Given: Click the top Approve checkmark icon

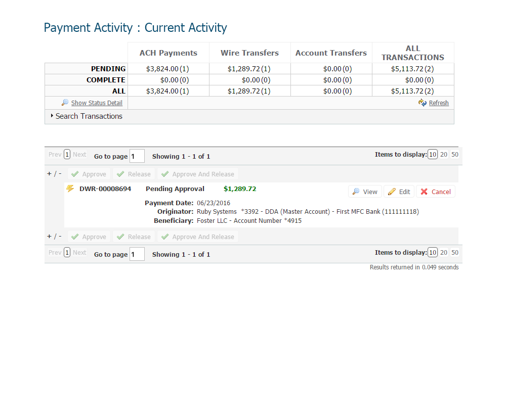Looking at the screenshot, I should 75,174.
